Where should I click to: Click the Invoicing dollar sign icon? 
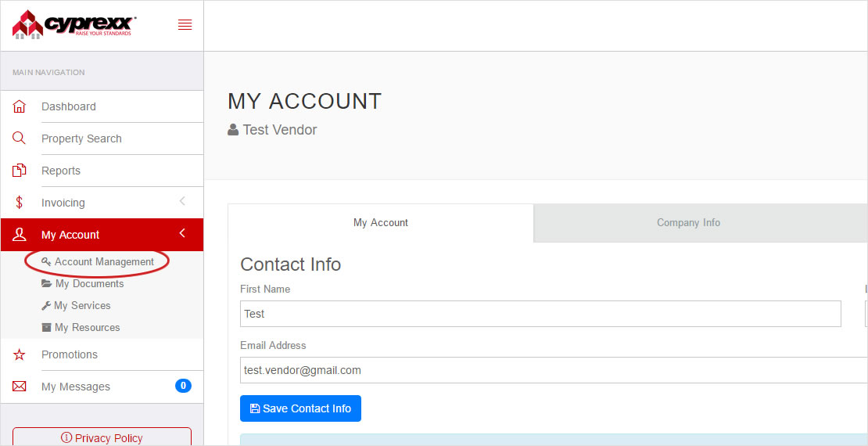[20, 203]
